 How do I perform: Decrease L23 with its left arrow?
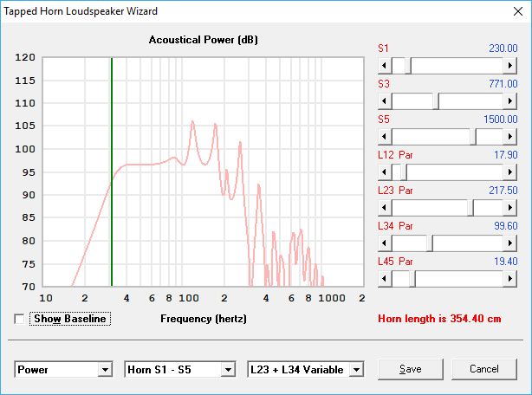[x=385, y=208]
